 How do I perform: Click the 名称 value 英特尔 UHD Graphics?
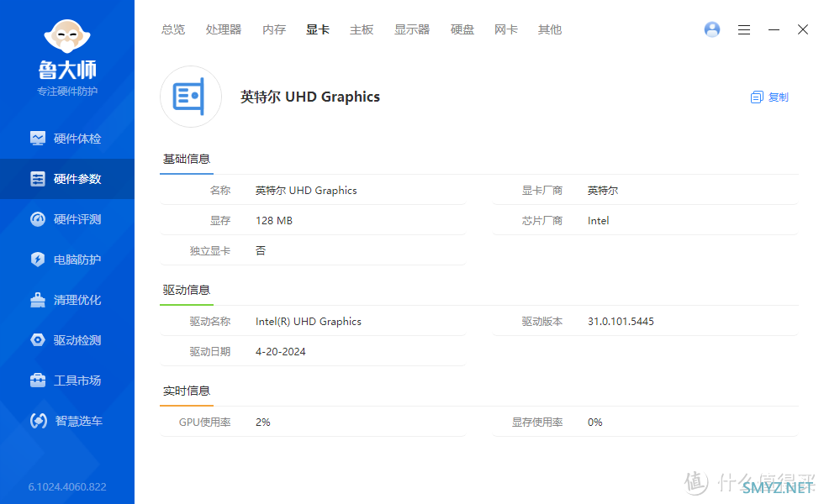306,191
